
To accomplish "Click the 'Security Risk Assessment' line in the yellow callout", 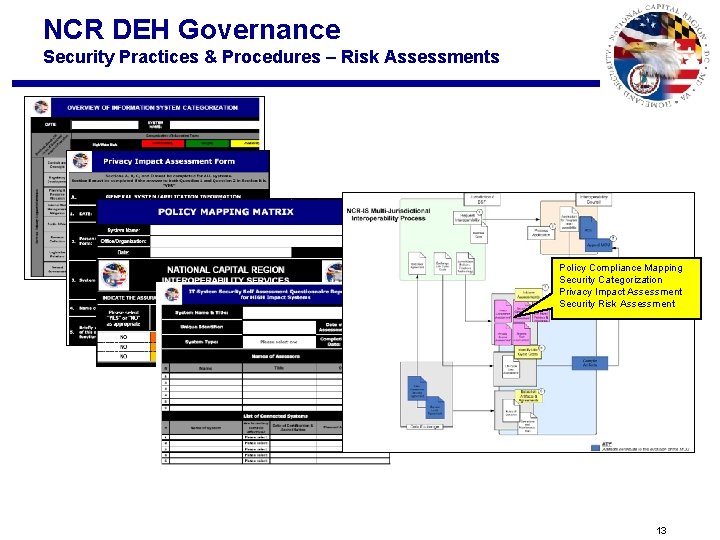I will pyautogui.click(x=617, y=304).
